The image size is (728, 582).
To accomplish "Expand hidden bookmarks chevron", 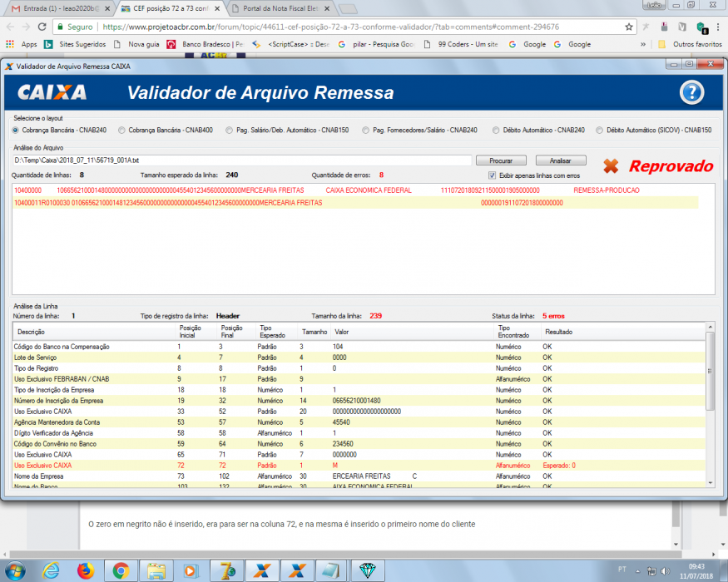I will (643, 44).
